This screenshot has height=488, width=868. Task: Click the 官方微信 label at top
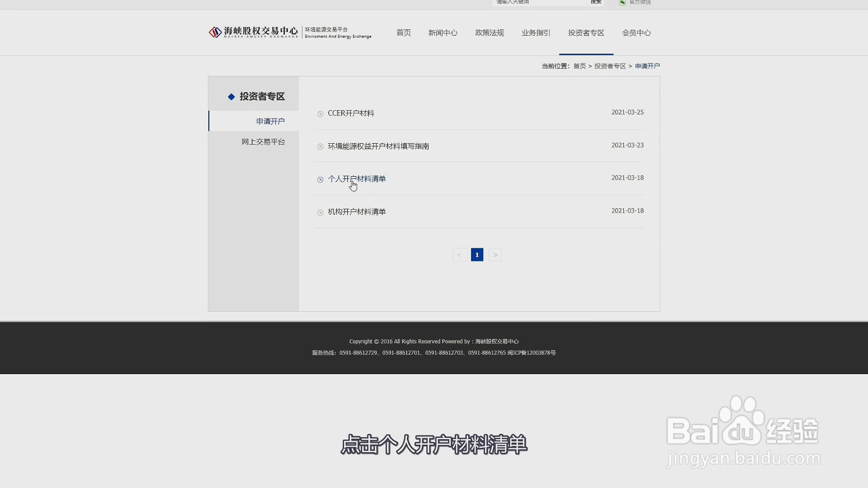640,2
